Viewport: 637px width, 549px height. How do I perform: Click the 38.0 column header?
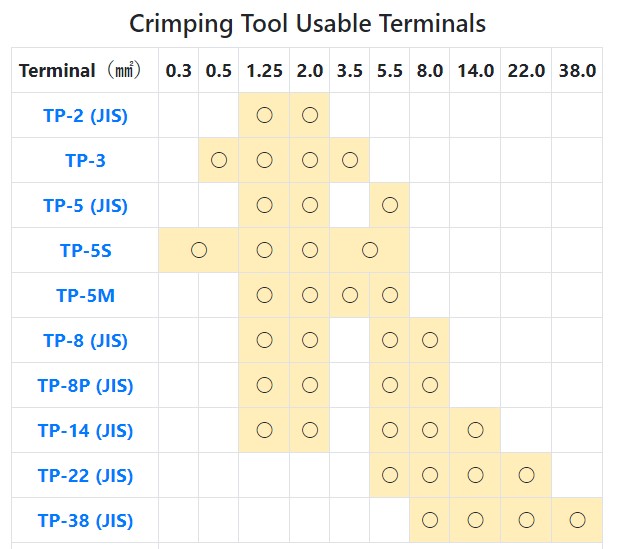[x=577, y=70]
